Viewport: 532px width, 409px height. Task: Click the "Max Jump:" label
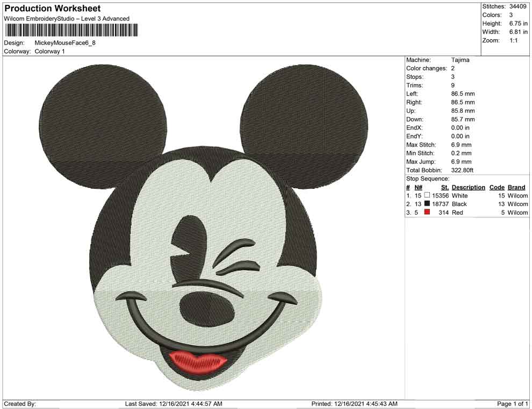click(421, 162)
